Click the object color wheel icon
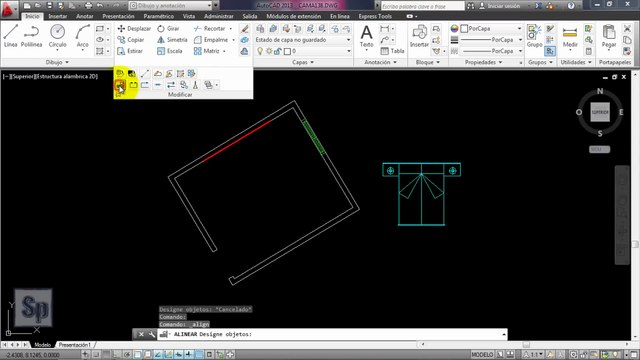640x360 pixels. tap(454, 29)
